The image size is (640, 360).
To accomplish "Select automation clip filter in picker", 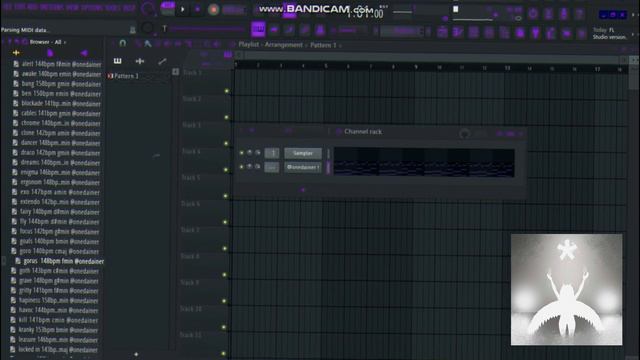I will click(x=162, y=61).
